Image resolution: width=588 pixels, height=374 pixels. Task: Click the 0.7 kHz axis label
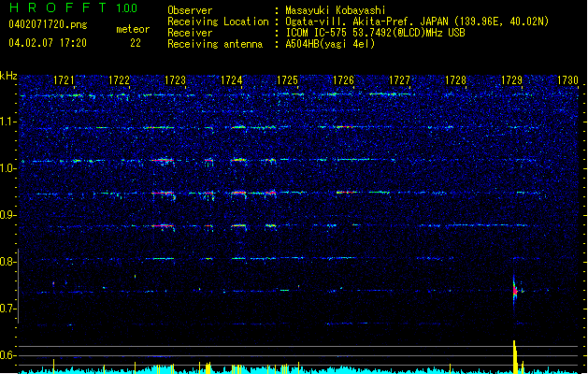click(x=8, y=309)
